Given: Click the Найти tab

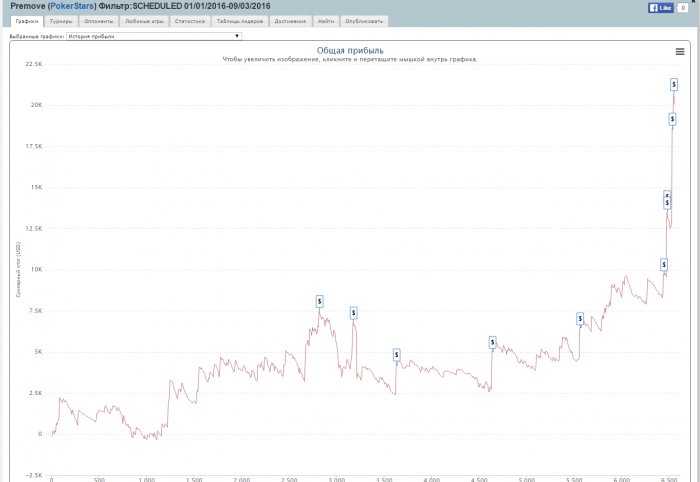Looking at the screenshot, I should tap(326, 20).
